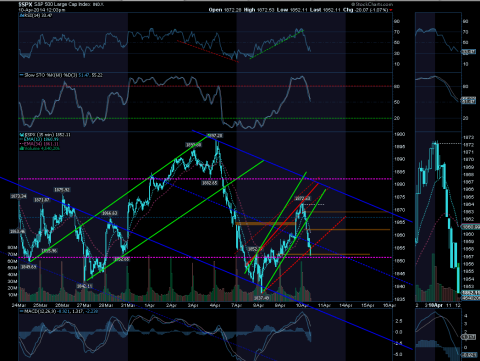Click the 27Mar date axis label

[84, 305]
